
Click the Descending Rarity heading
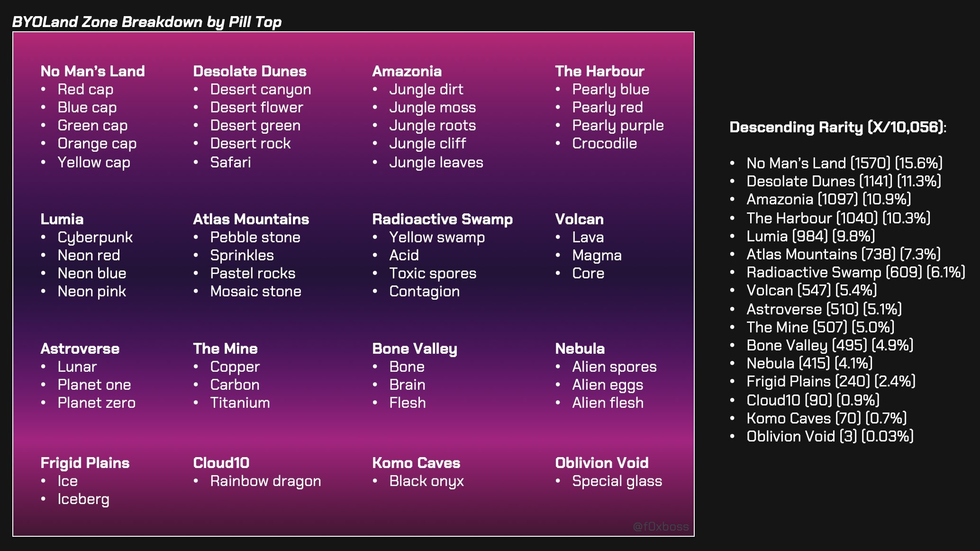pos(838,127)
